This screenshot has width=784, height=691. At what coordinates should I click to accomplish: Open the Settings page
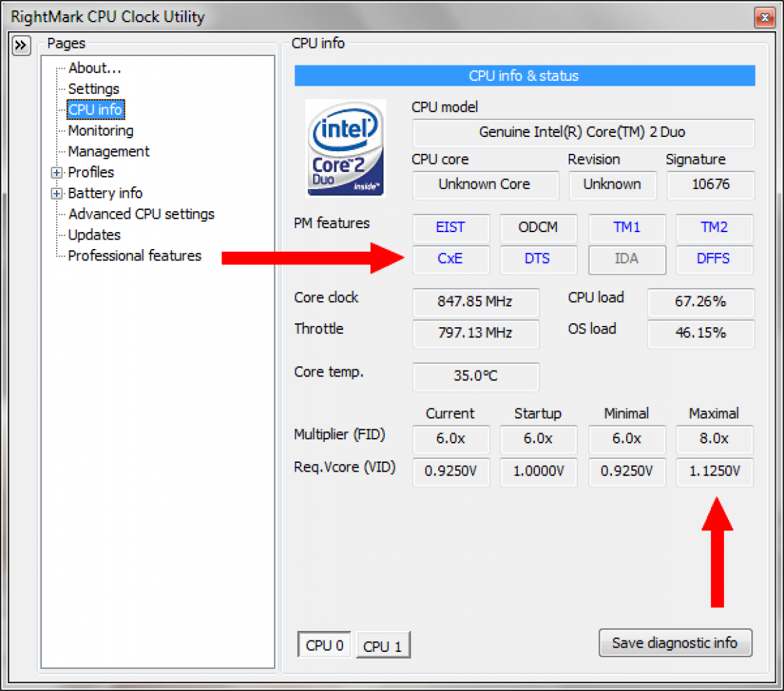point(93,89)
